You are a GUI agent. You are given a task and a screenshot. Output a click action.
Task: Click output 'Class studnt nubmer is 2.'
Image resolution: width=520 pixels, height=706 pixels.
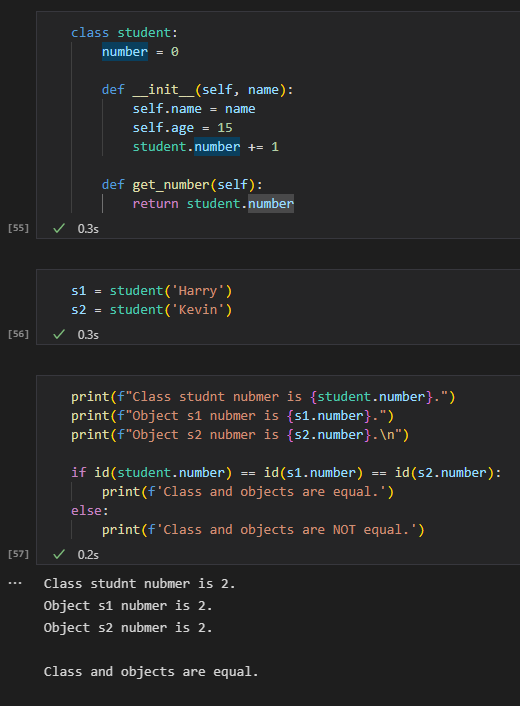coord(139,584)
